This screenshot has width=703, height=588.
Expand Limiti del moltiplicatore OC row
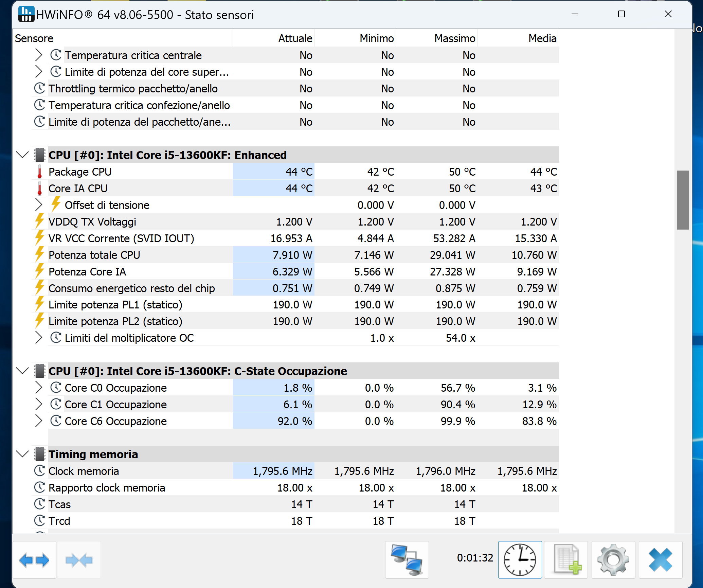(x=39, y=338)
